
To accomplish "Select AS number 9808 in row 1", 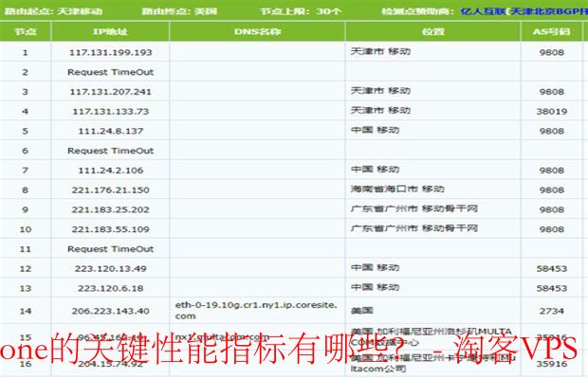I will point(552,52).
